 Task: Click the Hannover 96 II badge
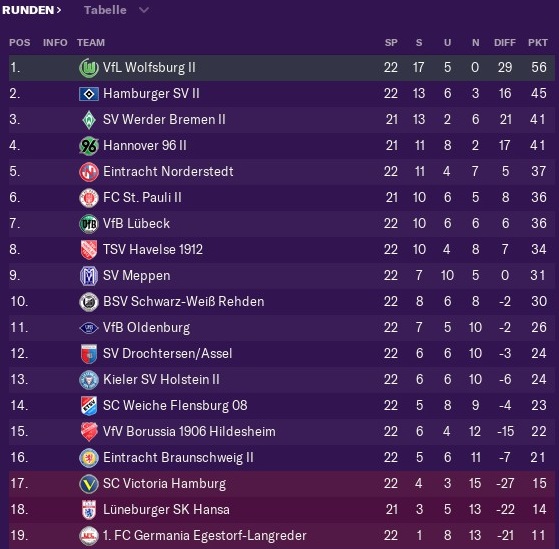pos(89,146)
